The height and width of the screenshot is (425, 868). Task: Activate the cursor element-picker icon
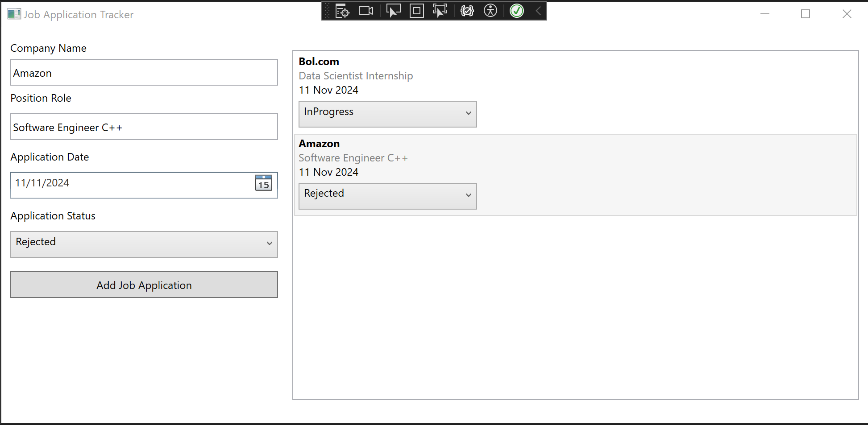(x=392, y=11)
